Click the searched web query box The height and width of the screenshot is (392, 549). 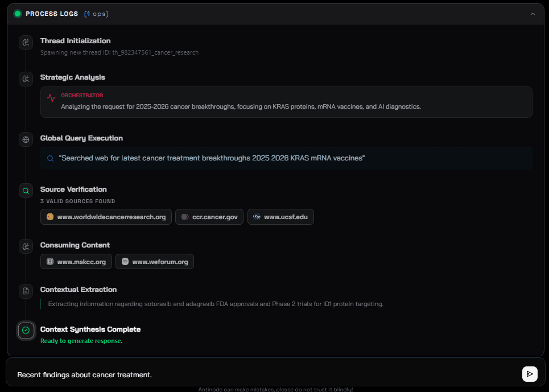point(286,158)
